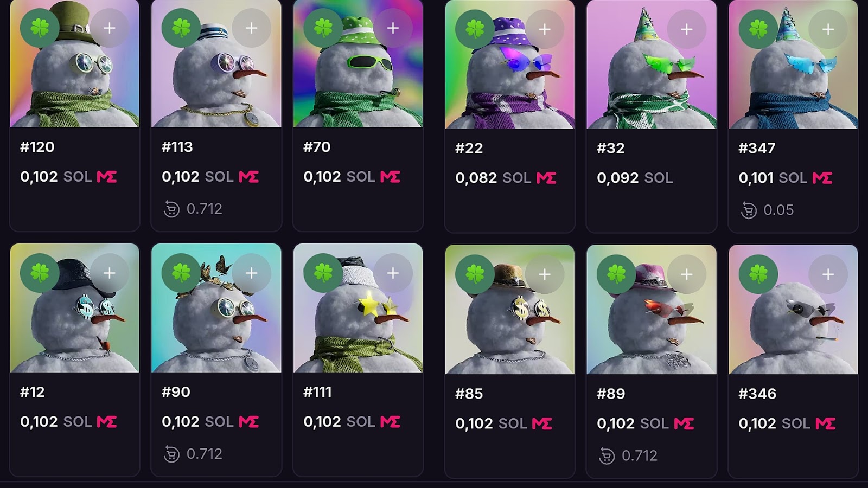Add #70 to cart via plus icon
Viewport: 868px width, 488px height.
(x=393, y=28)
